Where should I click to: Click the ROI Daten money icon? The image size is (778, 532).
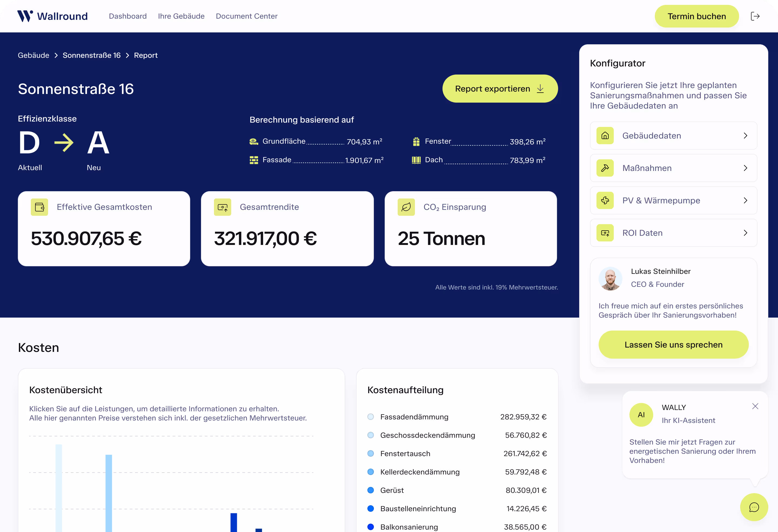click(605, 233)
